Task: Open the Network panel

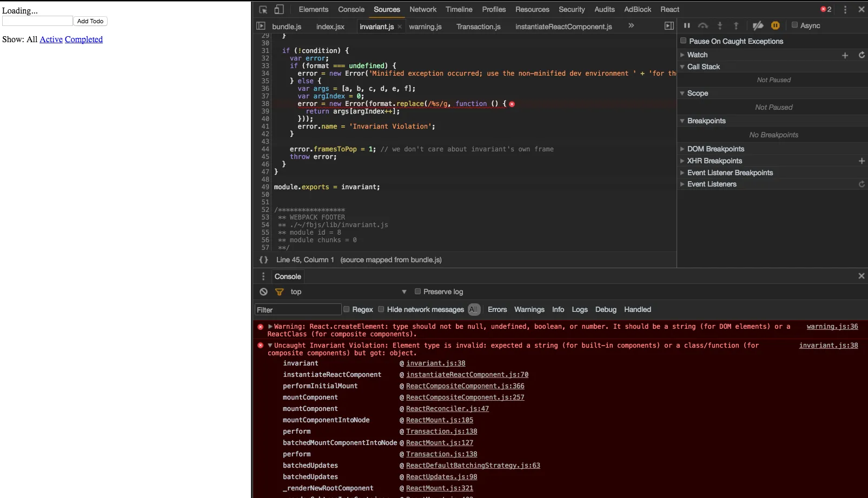Action: tap(423, 9)
